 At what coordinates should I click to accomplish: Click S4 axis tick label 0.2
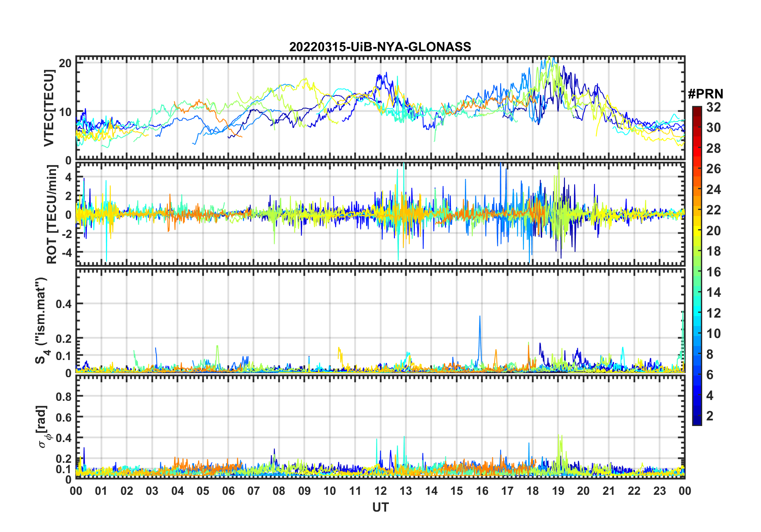pos(64,338)
